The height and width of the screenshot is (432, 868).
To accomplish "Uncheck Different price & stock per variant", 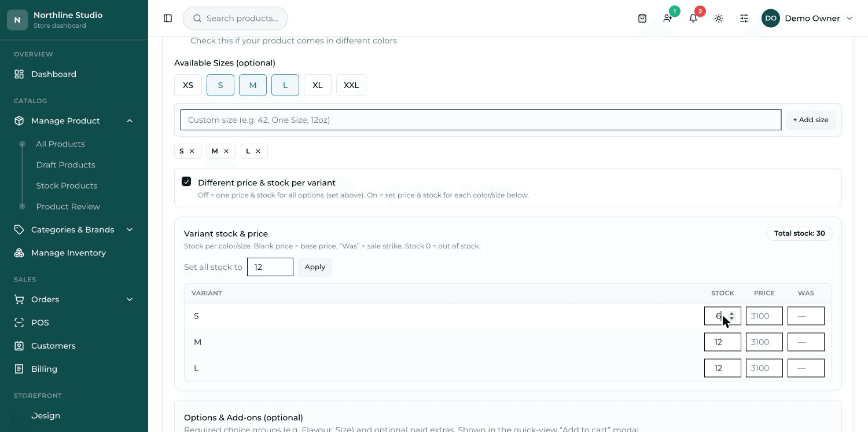I will [186, 182].
